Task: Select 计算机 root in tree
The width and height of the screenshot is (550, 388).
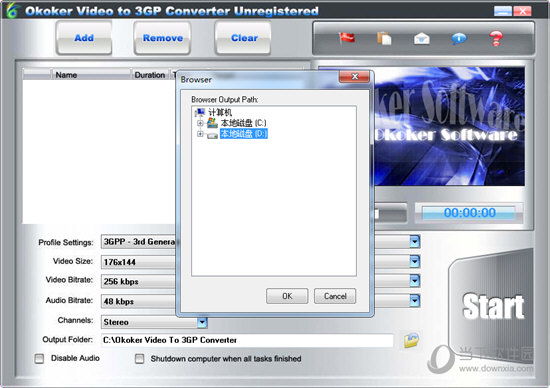Action: [x=220, y=112]
